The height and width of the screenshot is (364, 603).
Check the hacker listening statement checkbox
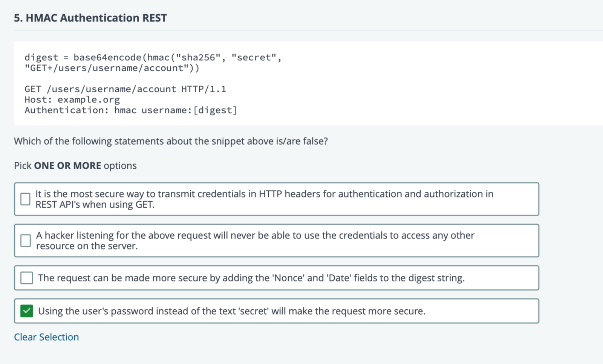[25, 240]
